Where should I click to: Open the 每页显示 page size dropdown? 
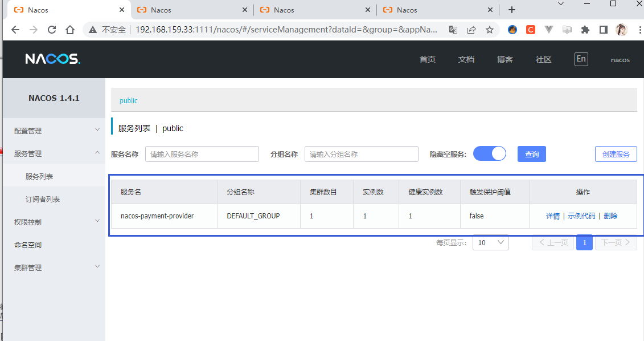tap(491, 243)
